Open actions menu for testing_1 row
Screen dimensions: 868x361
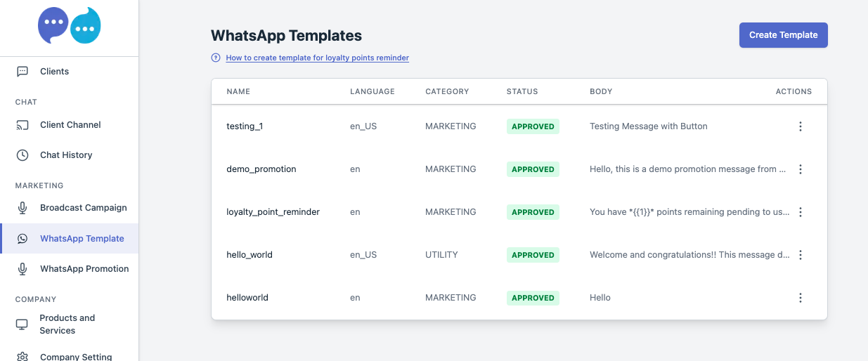(800, 126)
